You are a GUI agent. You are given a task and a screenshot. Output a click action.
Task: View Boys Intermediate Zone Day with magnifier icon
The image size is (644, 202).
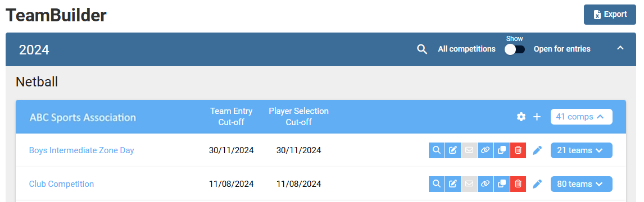pos(437,150)
